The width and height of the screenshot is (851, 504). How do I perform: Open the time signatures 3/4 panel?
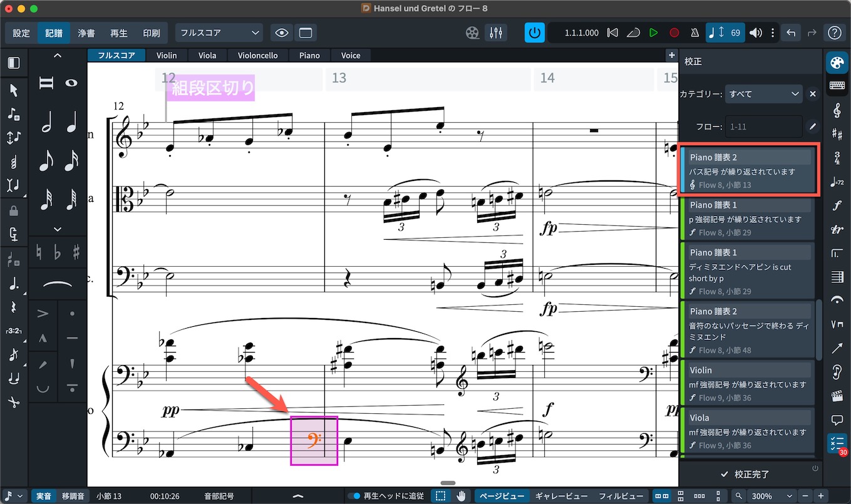837,158
